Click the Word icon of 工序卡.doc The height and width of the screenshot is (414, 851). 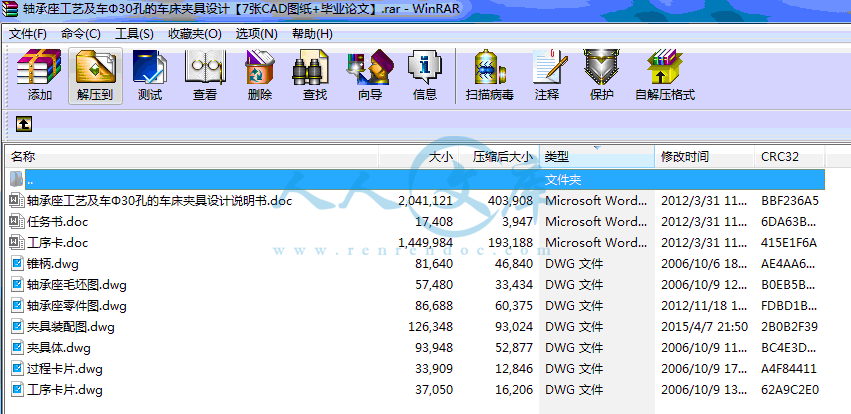(17, 243)
